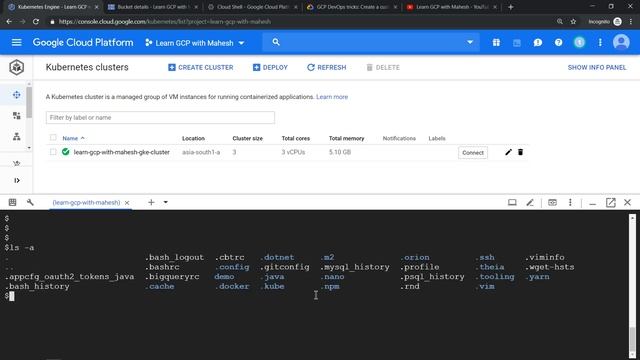Open the Learn GCP with Mahesh project selector
This screenshot has width=640, height=360.
195,43
